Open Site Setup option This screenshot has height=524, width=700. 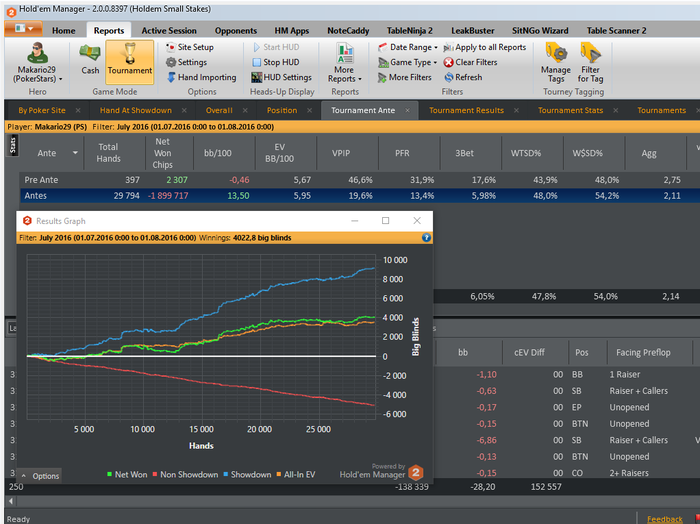tap(190, 47)
